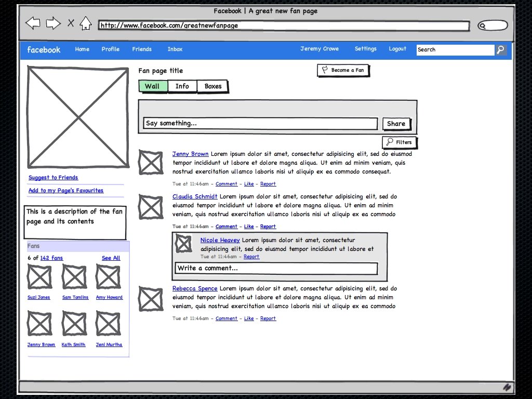Click the Become a Fan button
The image size is (532, 399).
pos(343,70)
